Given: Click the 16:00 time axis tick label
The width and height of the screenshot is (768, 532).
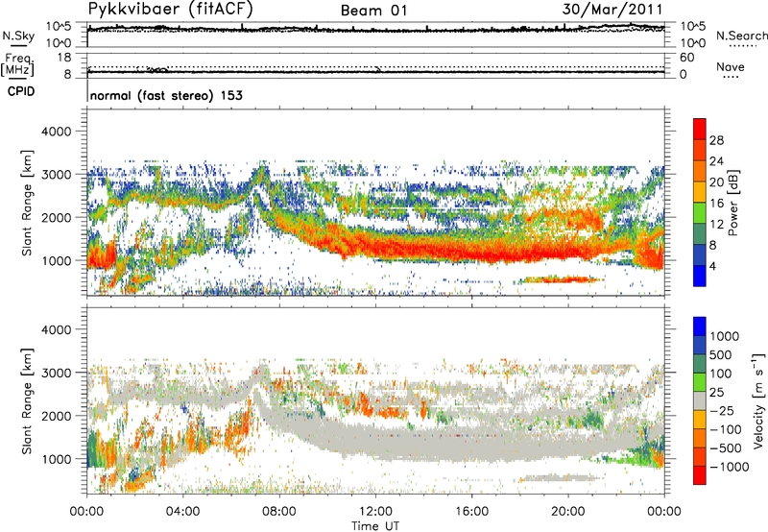Looking at the screenshot, I should pos(471,512).
